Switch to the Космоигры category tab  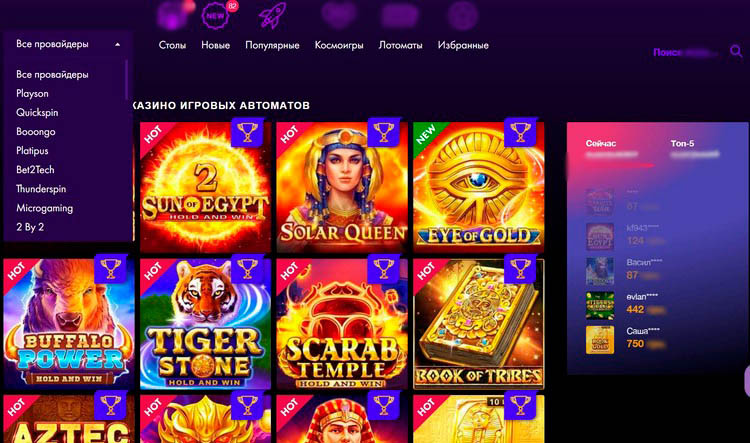click(x=339, y=45)
